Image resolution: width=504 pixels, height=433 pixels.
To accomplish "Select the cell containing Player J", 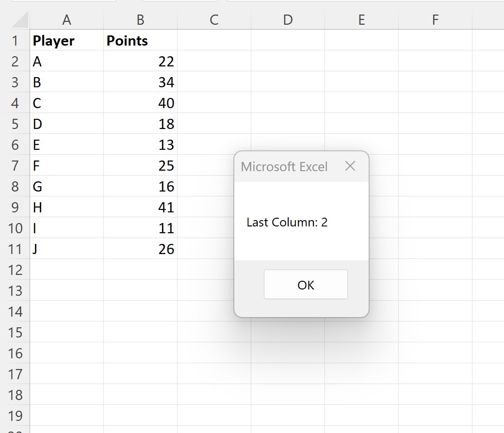I will coord(66,249).
